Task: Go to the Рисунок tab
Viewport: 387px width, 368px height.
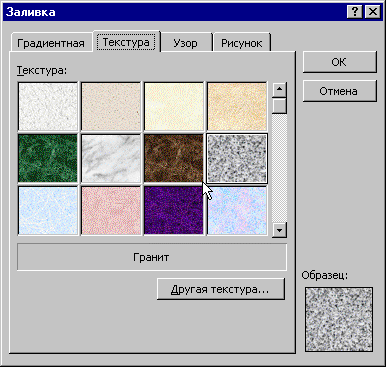Action: click(x=242, y=43)
